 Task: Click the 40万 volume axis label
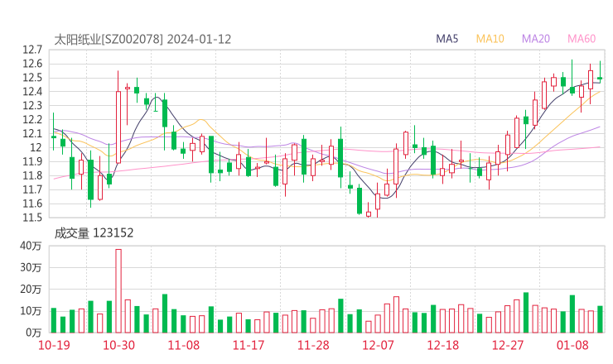[31, 246]
